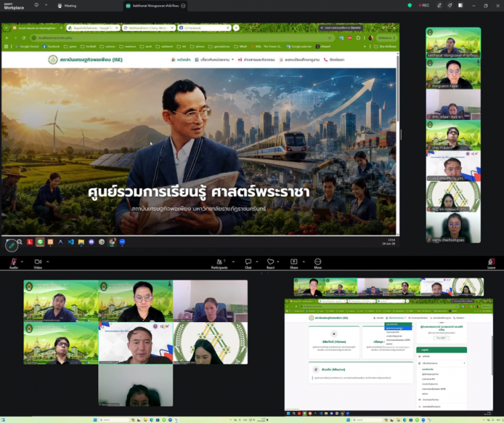Select highlighted blue dropdown item in lower-right screenshot
Screen dimensions: 504x423
398,328
